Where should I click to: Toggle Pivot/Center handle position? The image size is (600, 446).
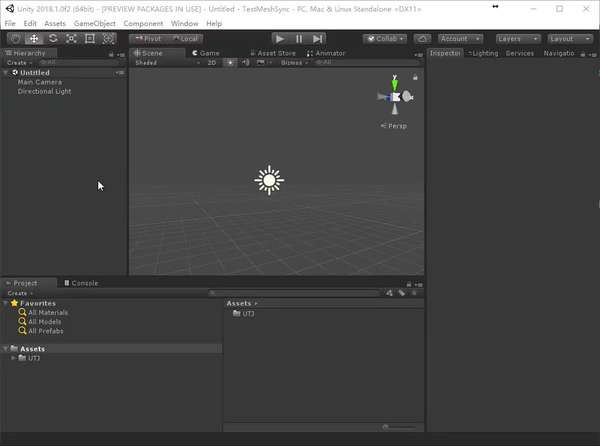tap(148, 39)
